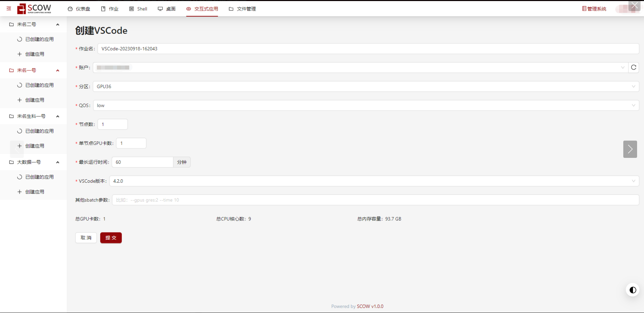This screenshot has width=644, height=313.
Task: Collapse the 大数据一号 cluster group
Action: (33, 162)
